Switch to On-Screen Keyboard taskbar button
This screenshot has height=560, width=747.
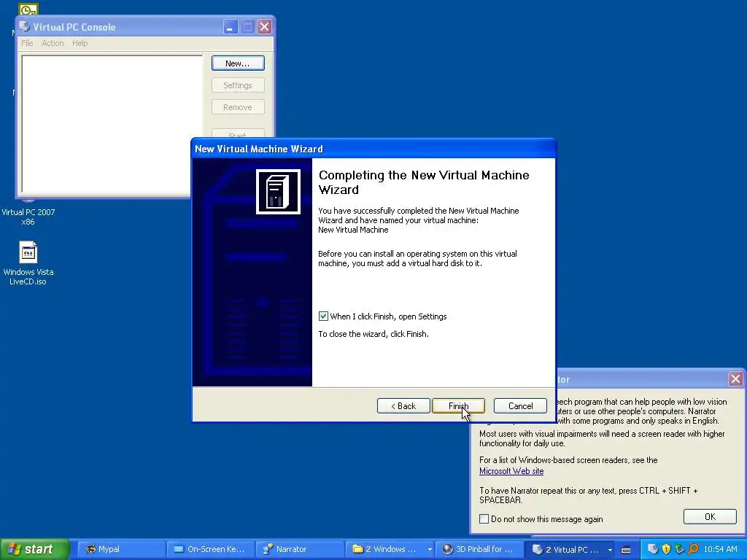[210, 549]
